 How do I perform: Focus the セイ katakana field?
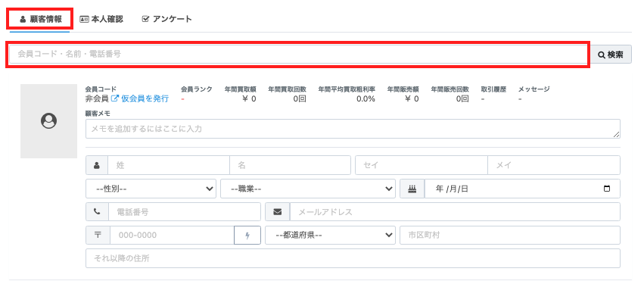[422, 165]
